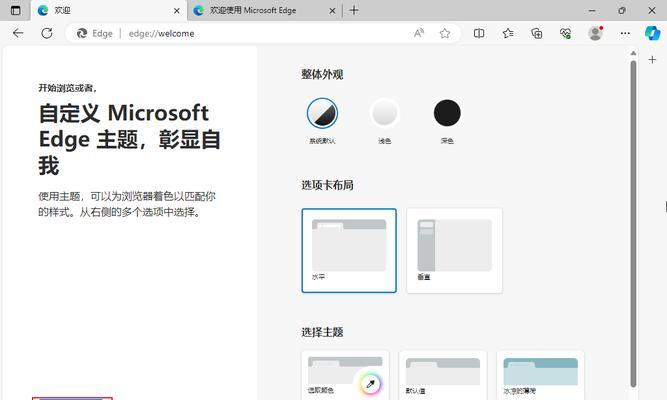667x400 pixels.
Task: Select the 选取颜色 theme card
Action: coord(345,375)
